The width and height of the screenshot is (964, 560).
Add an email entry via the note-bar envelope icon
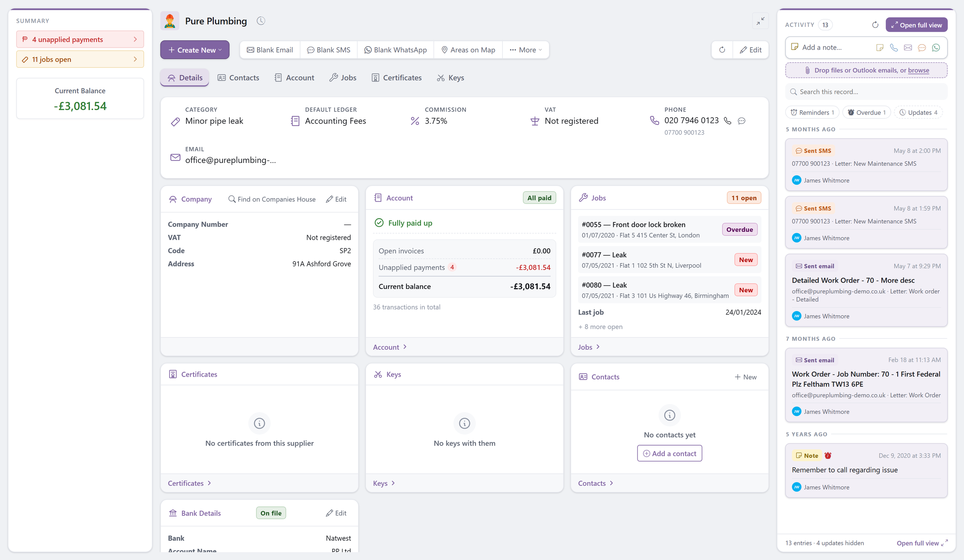[908, 47]
